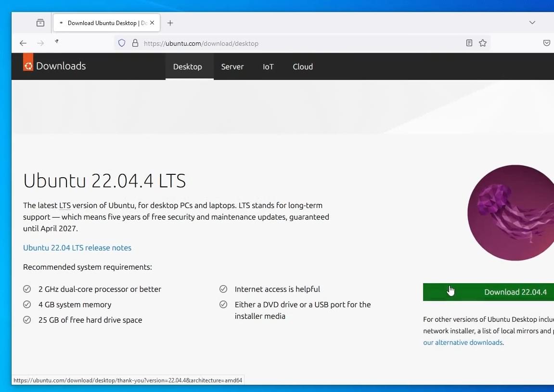
Task: Click the reload/stop icon beside the forward arrow
Action: pos(56,42)
